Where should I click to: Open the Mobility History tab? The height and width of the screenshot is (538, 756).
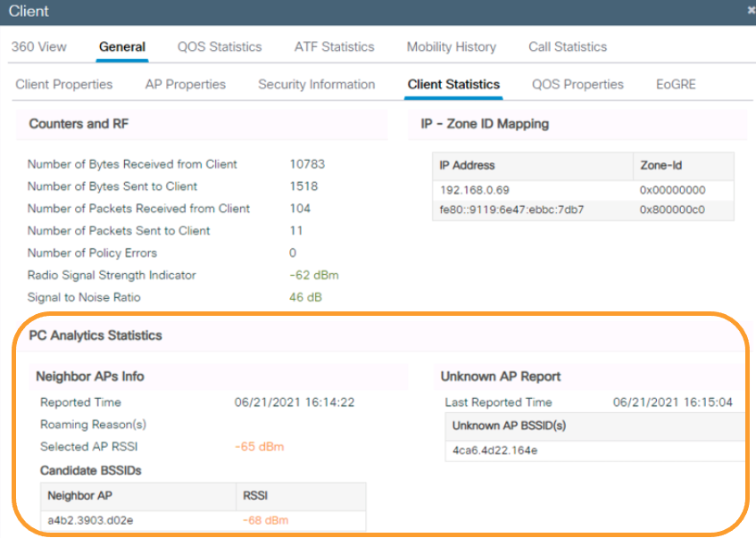tap(450, 46)
